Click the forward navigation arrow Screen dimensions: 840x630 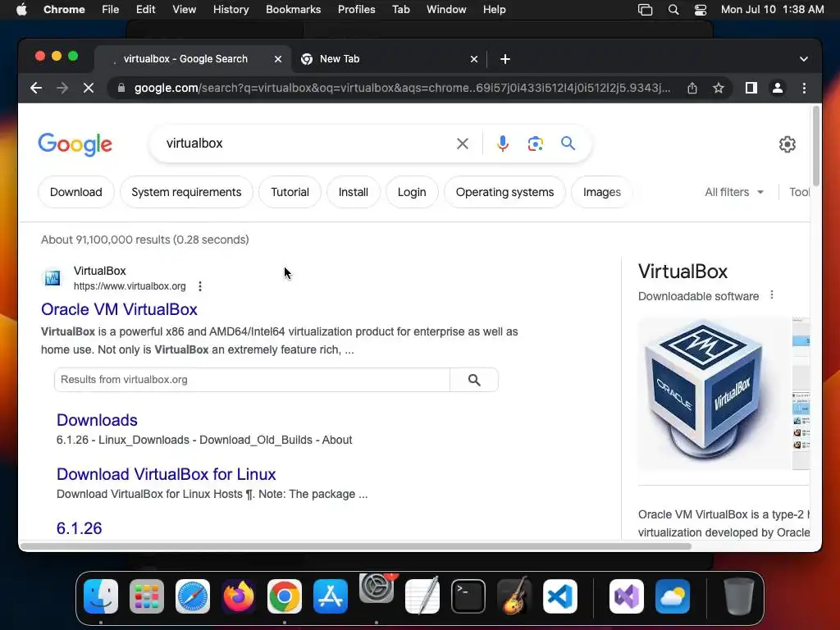pyautogui.click(x=62, y=88)
